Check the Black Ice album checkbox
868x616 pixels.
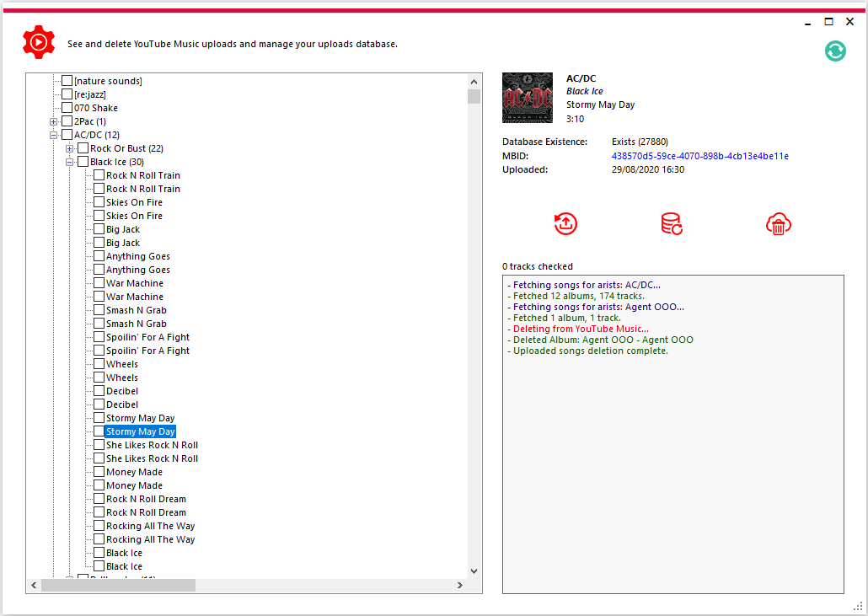pyautogui.click(x=83, y=162)
